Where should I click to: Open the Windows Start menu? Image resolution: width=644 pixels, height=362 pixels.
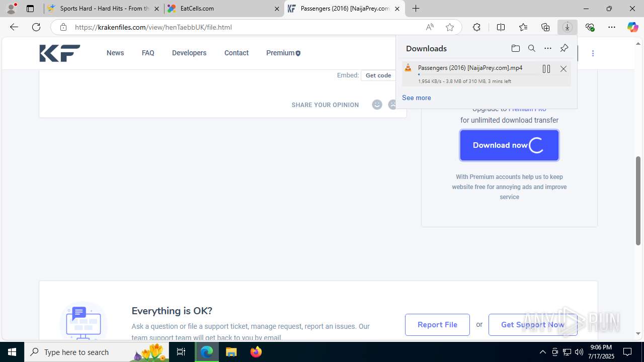[12, 352]
